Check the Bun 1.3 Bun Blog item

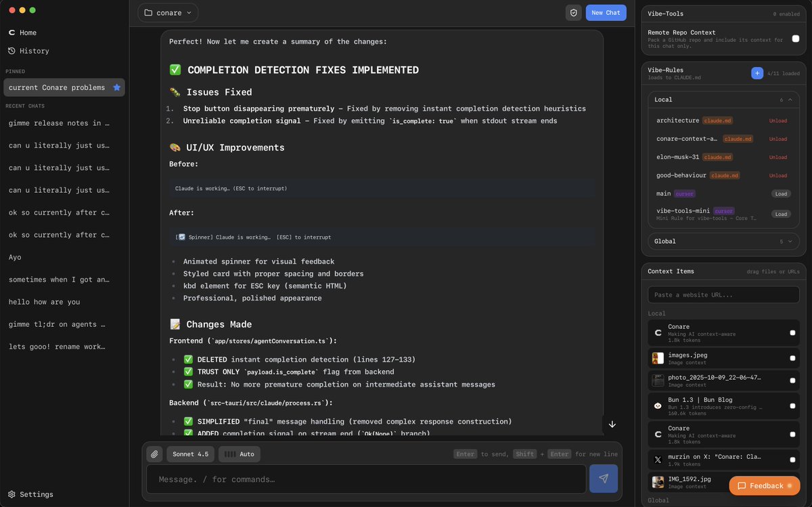(x=792, y=405)
